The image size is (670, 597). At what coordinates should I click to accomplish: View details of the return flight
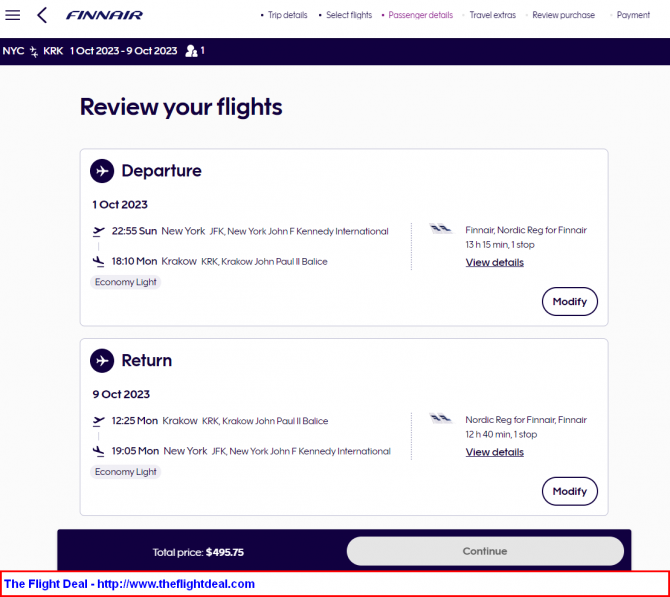[494, 452]
